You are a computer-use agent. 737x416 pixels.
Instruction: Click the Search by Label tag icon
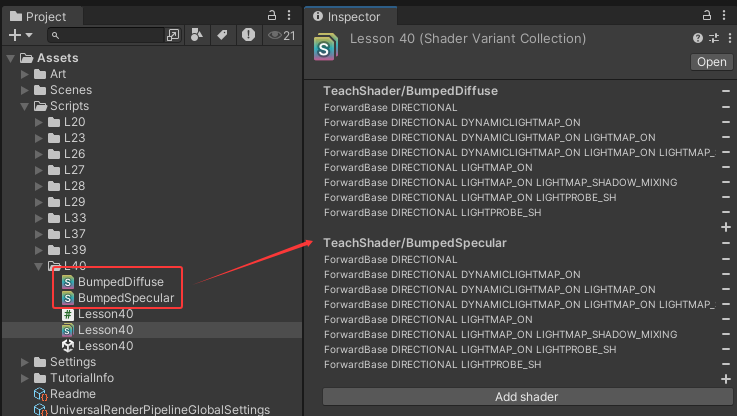tap(222, 35)
